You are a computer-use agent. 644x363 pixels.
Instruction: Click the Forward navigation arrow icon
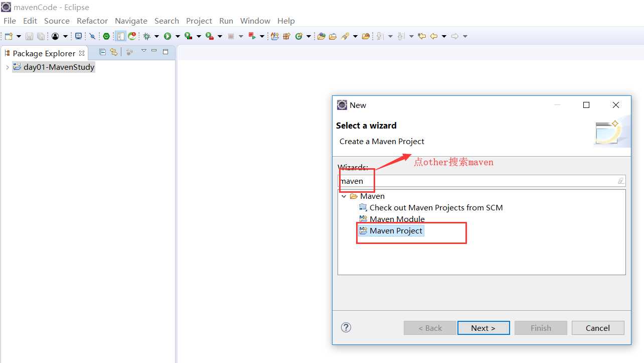(x=454, y=36)
